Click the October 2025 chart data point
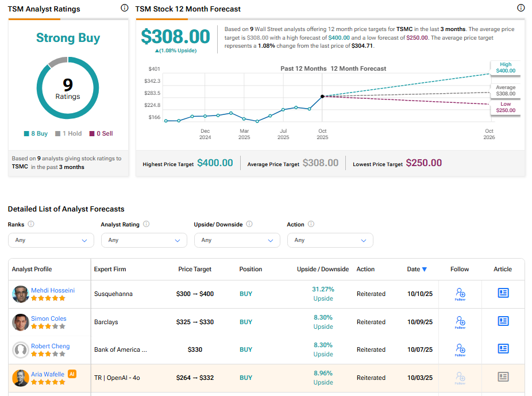Image resolution: width=532 pixels, height=396 pixels. (322, 97)
